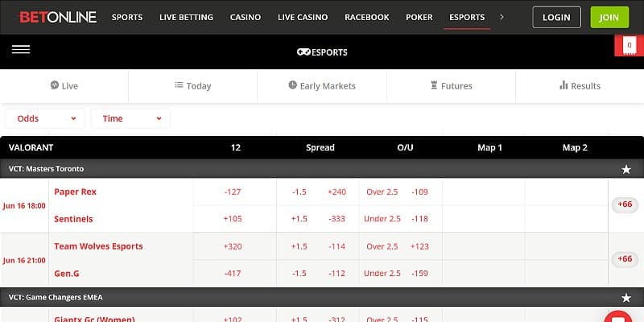Click the Login button
This screenshot has height=322, width=644.
pos(556,17)
